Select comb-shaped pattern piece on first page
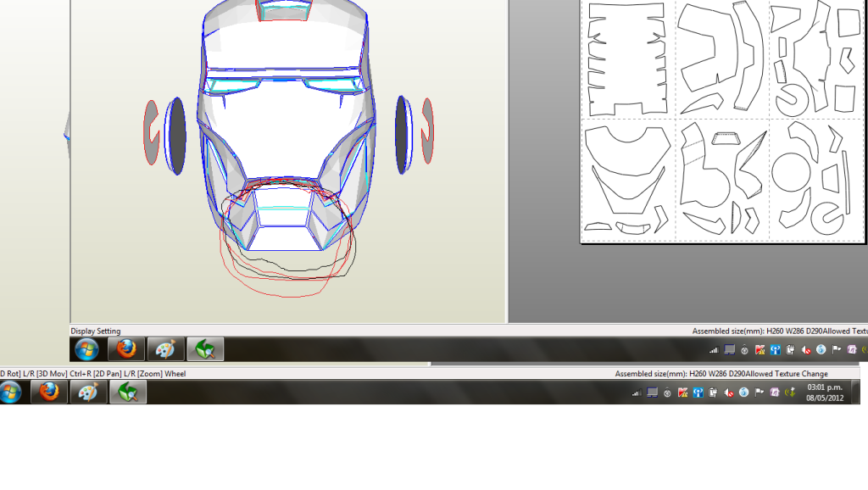 point(626,60)
